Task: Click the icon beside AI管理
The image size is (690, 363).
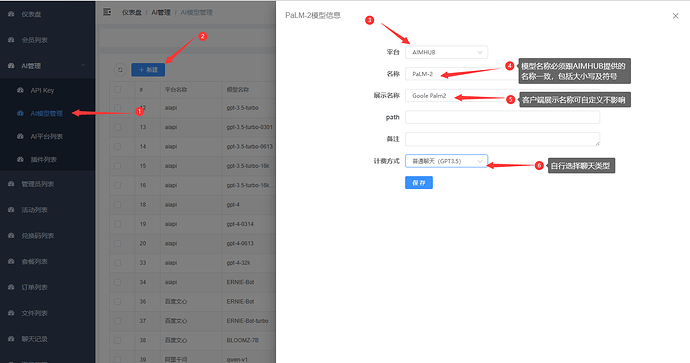Action: point(11,66)
